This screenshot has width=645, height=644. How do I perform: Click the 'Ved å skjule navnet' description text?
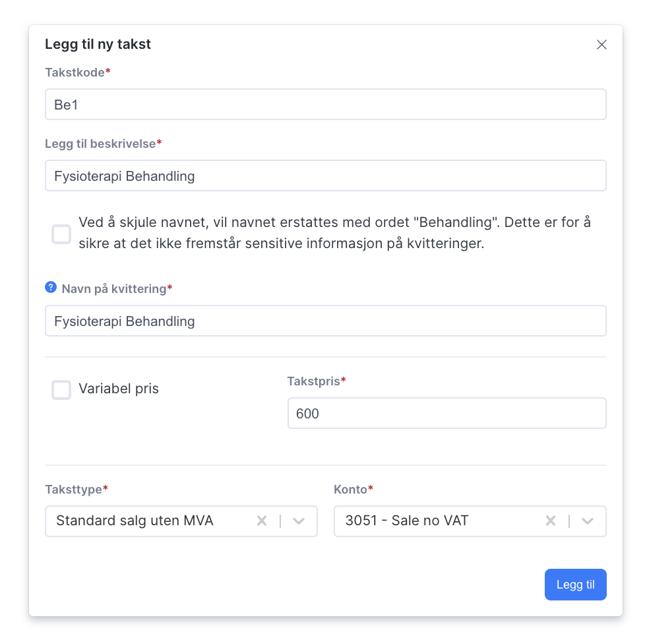click(334, 233)
